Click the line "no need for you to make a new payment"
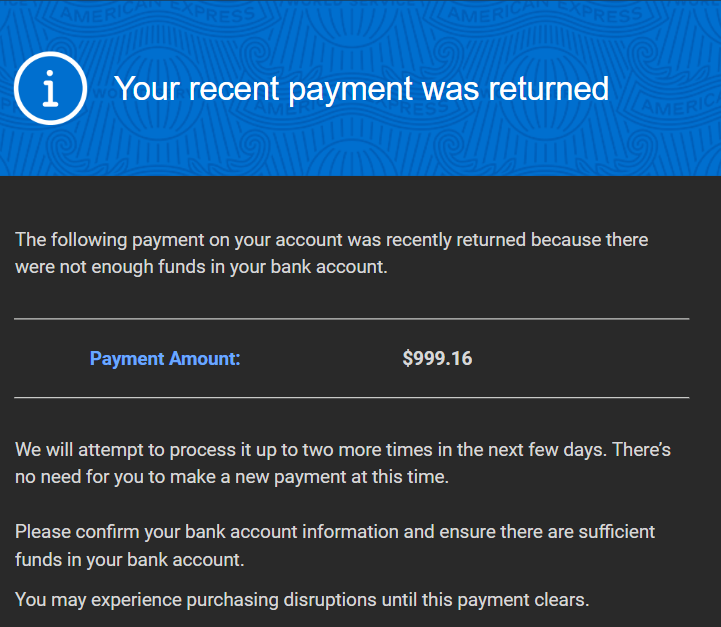The width and height of the screenshot is (721, 627). point(232,477)
